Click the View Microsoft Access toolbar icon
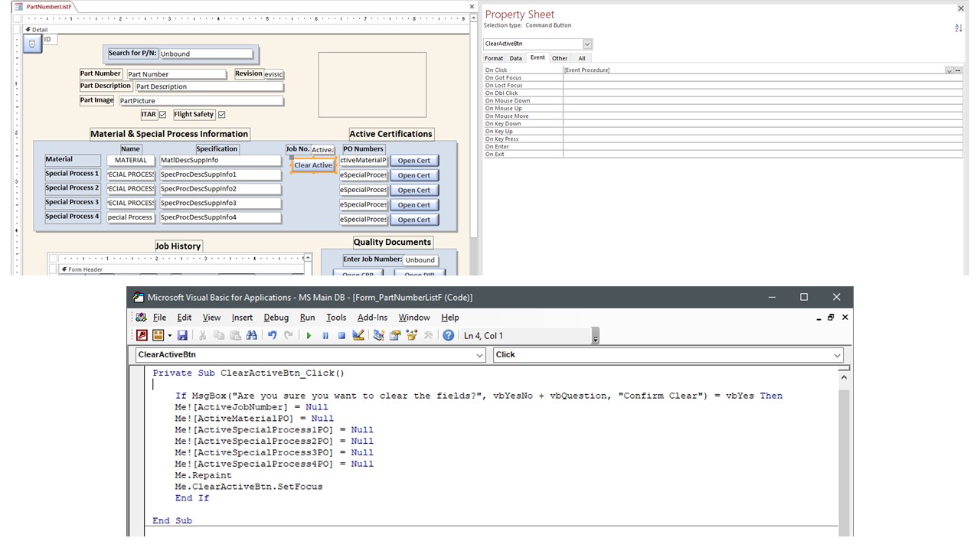This screenshot has width=980, height=551. click(x=142, y=335)
